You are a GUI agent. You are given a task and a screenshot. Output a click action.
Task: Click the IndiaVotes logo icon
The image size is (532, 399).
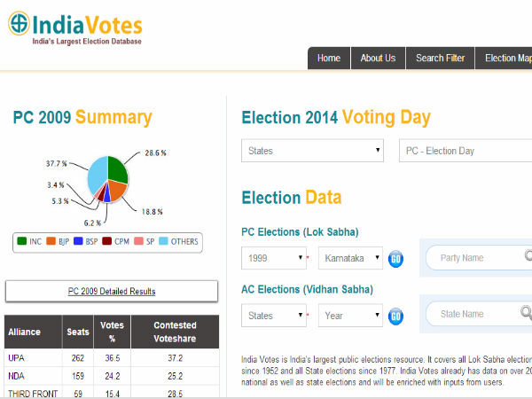19,24
